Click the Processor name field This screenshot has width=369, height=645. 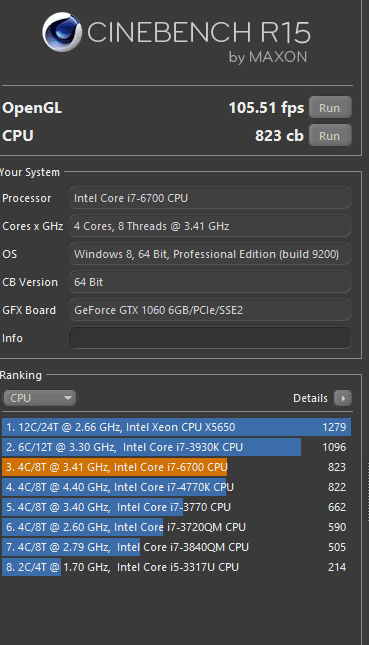tap(210, 198)
